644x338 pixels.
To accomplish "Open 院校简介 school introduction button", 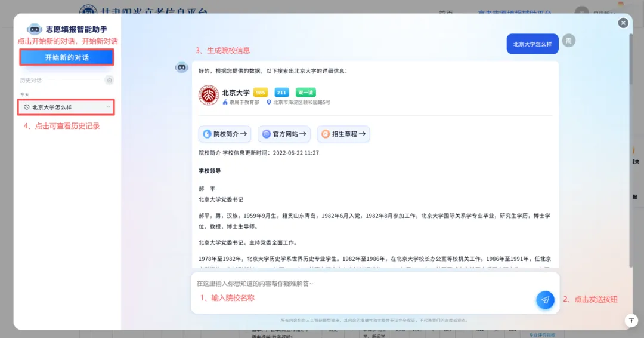I will [225, 134].
